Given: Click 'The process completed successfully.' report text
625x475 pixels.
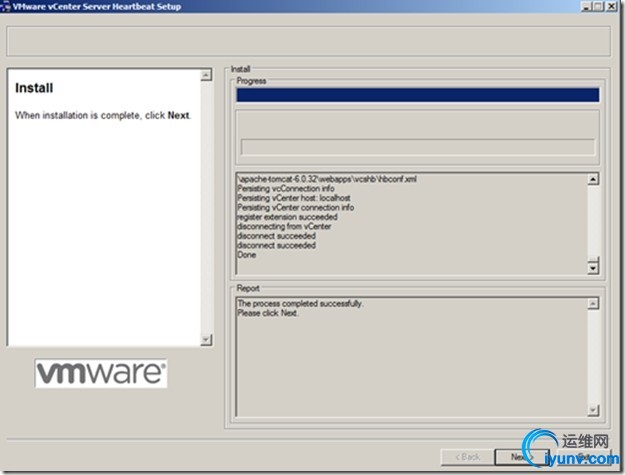Looking at the screenshot, I should click(x=301, y=304).
